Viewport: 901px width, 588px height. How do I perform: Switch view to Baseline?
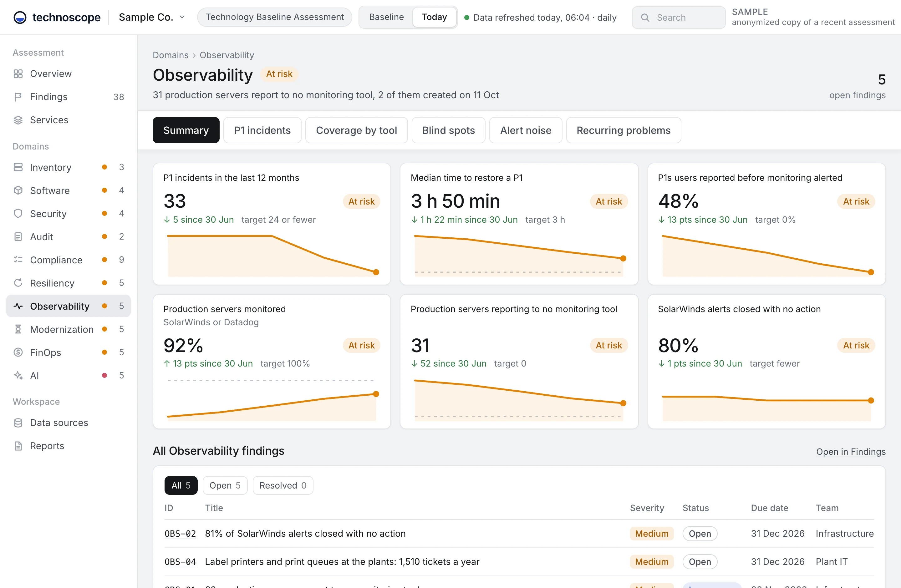pos(386,17)
